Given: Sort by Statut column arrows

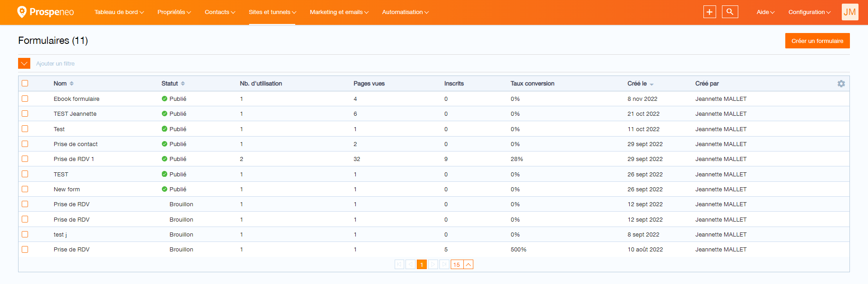Looking at the screenshot, I should click(x=183, y=84).
